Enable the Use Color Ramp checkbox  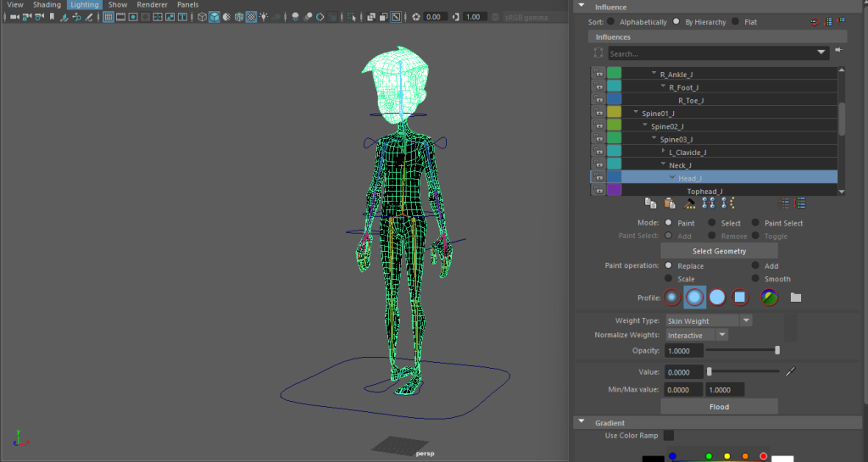coord(669,436)
